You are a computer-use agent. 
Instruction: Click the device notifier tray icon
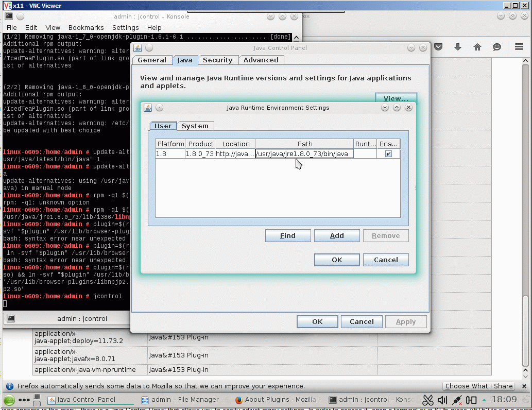471,400
